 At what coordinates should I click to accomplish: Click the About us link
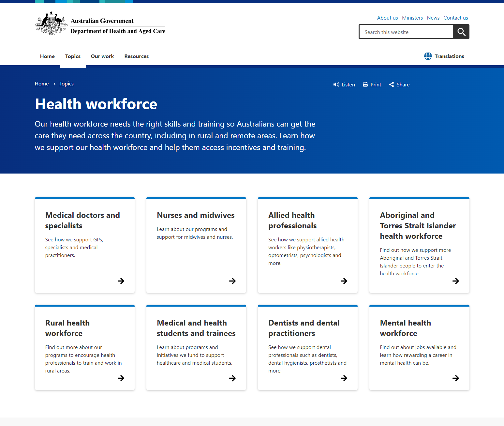(x=387, y=18)
